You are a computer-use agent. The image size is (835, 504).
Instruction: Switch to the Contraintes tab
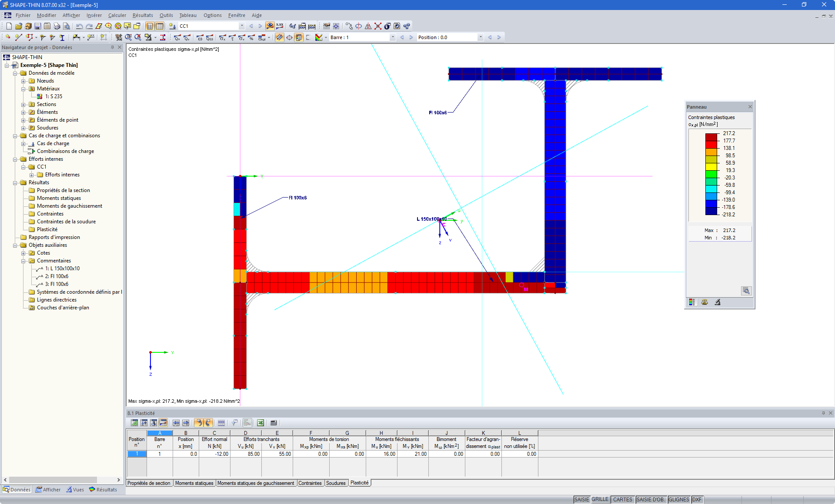310,483
